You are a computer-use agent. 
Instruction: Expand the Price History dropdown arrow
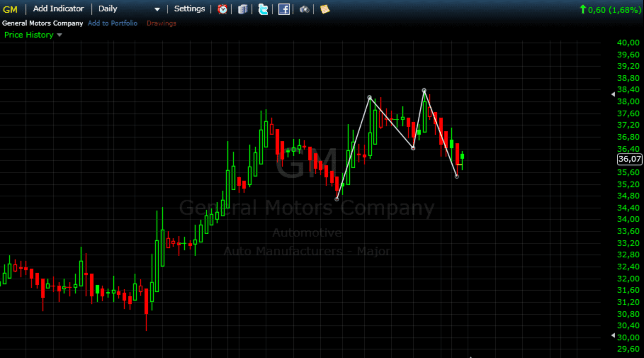[x=60, y=35]
